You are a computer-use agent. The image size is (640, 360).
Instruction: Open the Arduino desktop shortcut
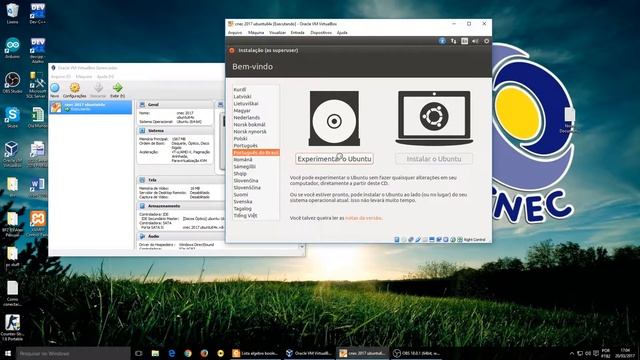[x=12, y=48]
